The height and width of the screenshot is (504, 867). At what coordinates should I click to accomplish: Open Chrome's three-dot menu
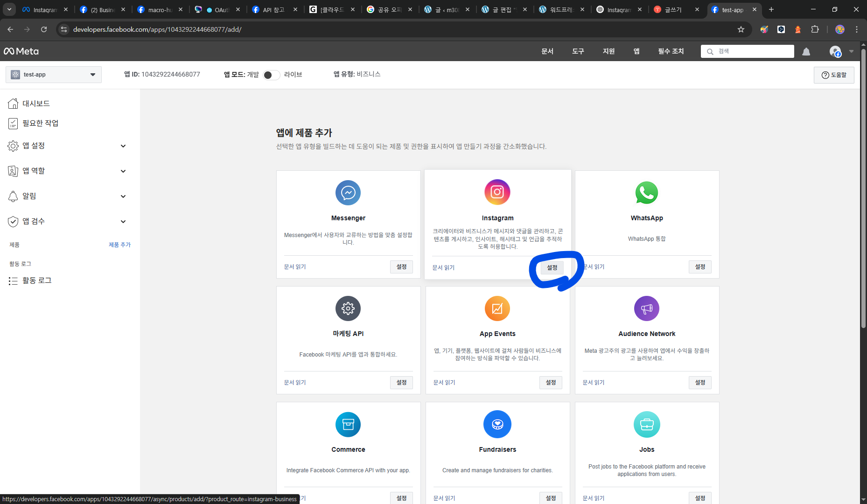(x=857, y=29)
